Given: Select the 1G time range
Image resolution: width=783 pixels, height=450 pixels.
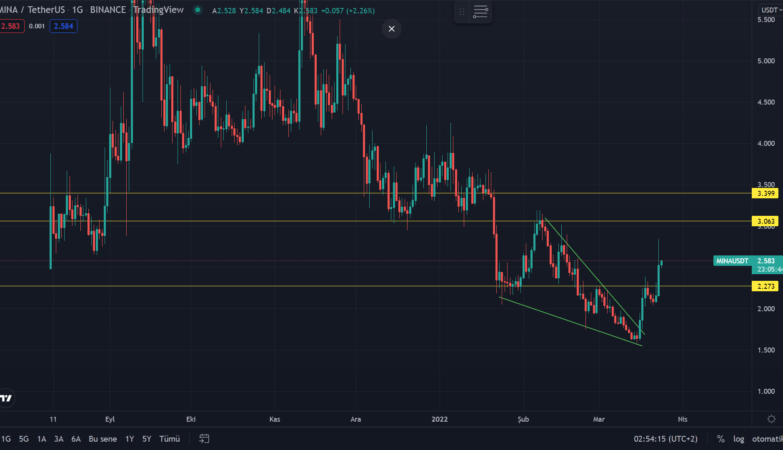Looking at the screenshot, I should 6,439.
